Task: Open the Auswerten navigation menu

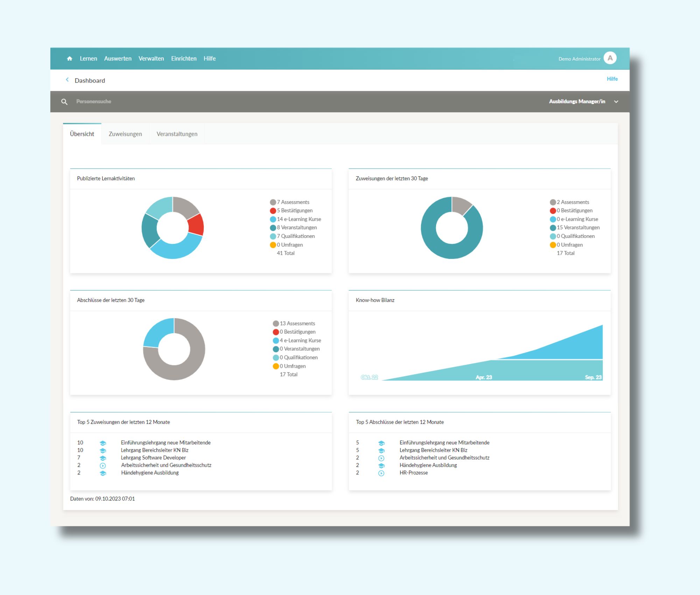Action: pyautogui.click(x=118, y=58)
